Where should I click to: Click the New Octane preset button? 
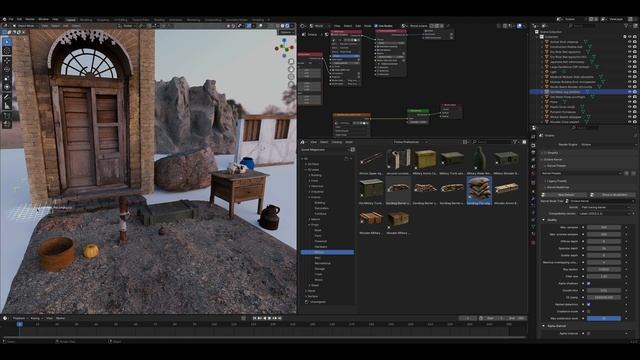pos(565,195)
